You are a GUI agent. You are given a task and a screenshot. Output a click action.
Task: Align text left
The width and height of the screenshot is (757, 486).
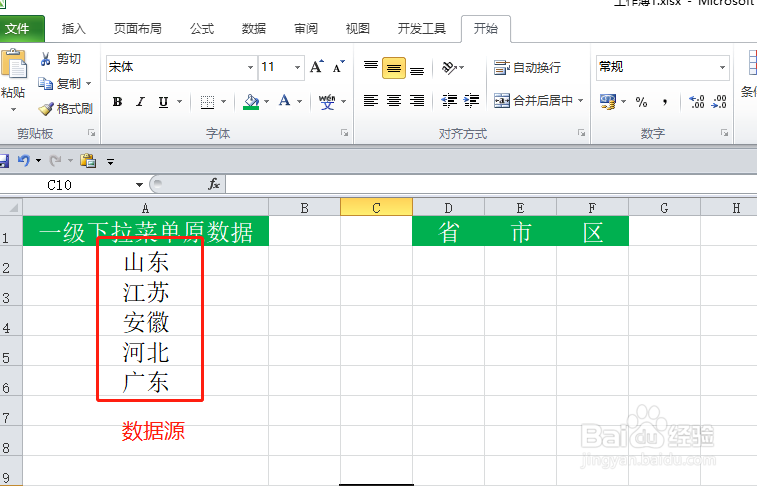(x=371, y=100)
